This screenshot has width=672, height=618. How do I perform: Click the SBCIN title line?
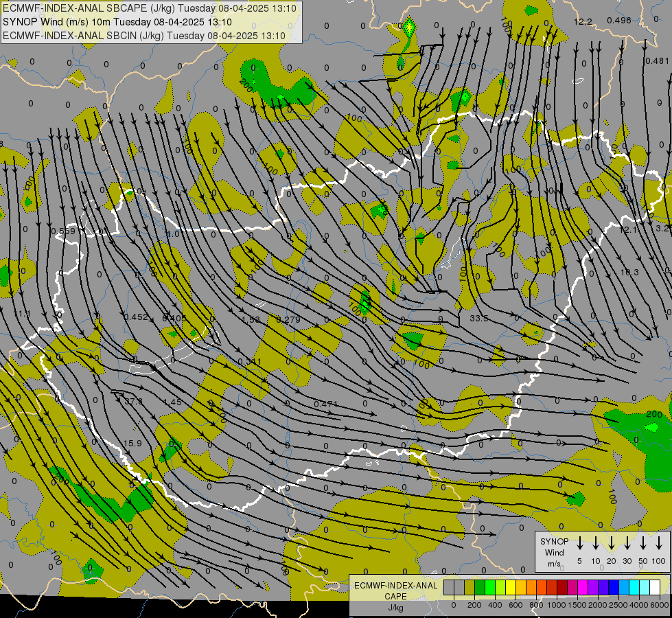tap(144, 36)
